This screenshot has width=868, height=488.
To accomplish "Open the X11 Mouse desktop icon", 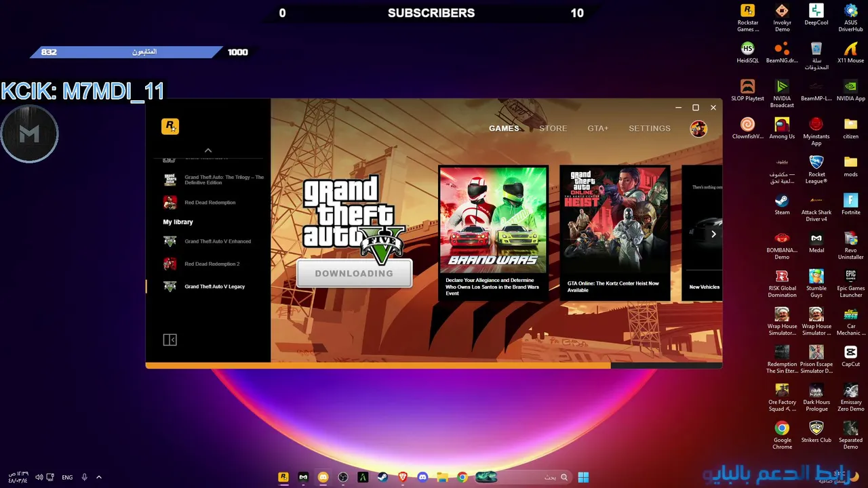I will click(x=850, y=52).
